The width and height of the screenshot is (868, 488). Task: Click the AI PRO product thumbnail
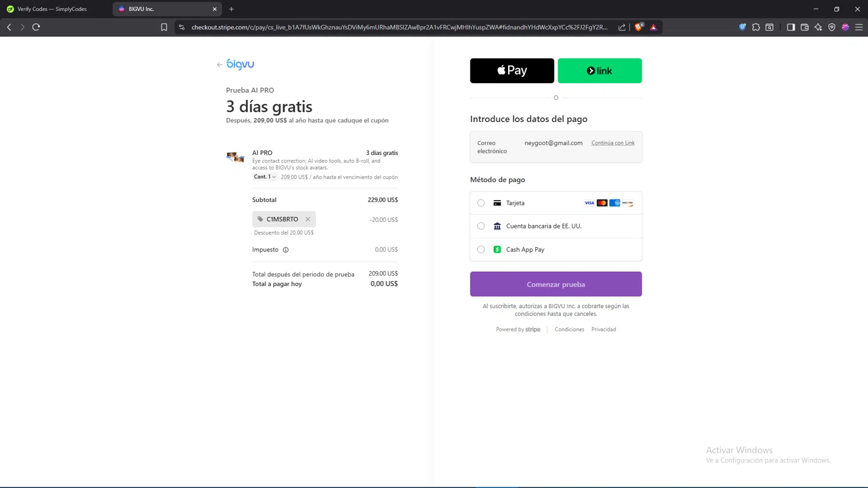(x=235, y=157)
